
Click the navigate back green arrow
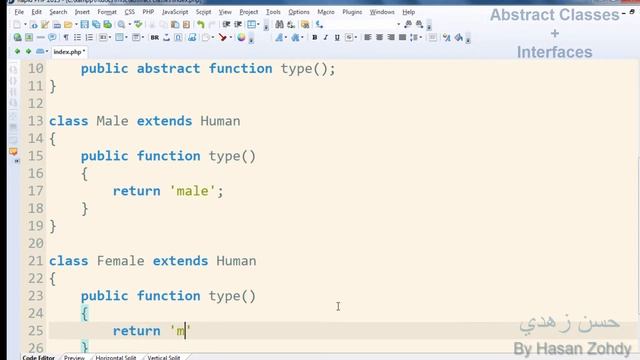tap(17, 51)
